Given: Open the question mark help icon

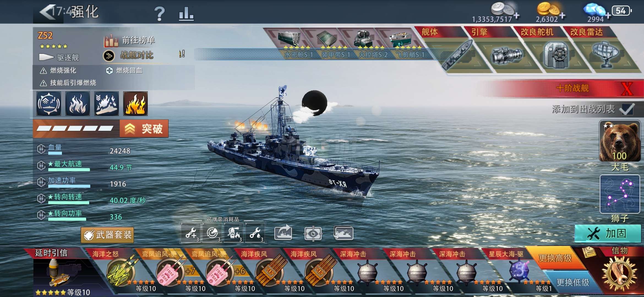Looking at the screenshot, I should 159,13.
